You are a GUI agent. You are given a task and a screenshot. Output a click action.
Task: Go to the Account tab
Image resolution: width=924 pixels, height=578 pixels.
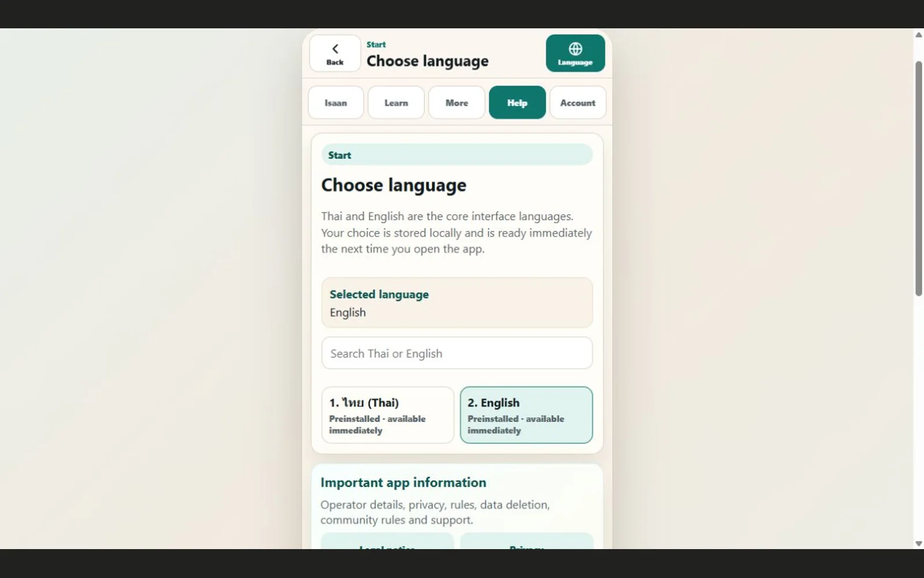[577, 103]
